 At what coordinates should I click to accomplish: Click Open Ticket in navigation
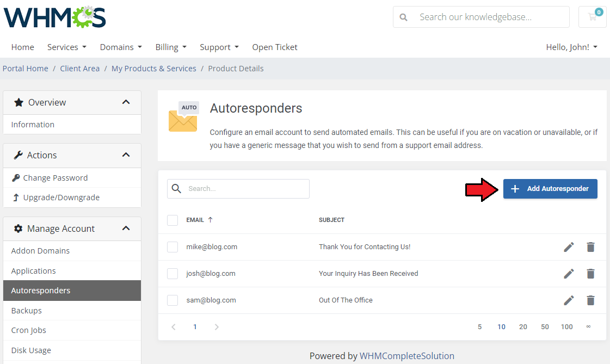275,47
